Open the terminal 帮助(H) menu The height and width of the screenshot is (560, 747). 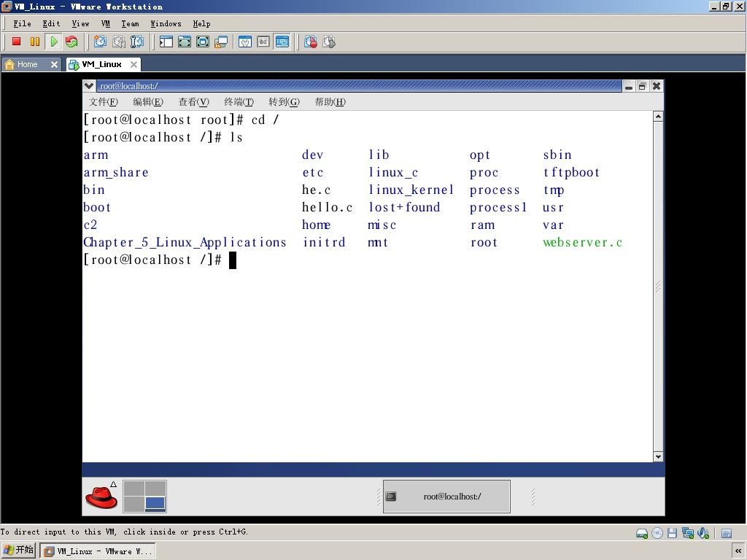point(330,102)
